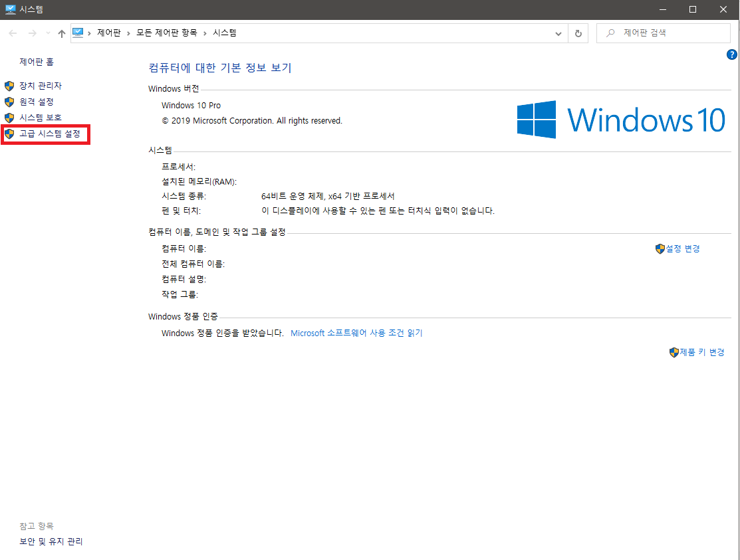740x560 pixels.
Task: Go up one level with up arrow
Action: (61, 33)
